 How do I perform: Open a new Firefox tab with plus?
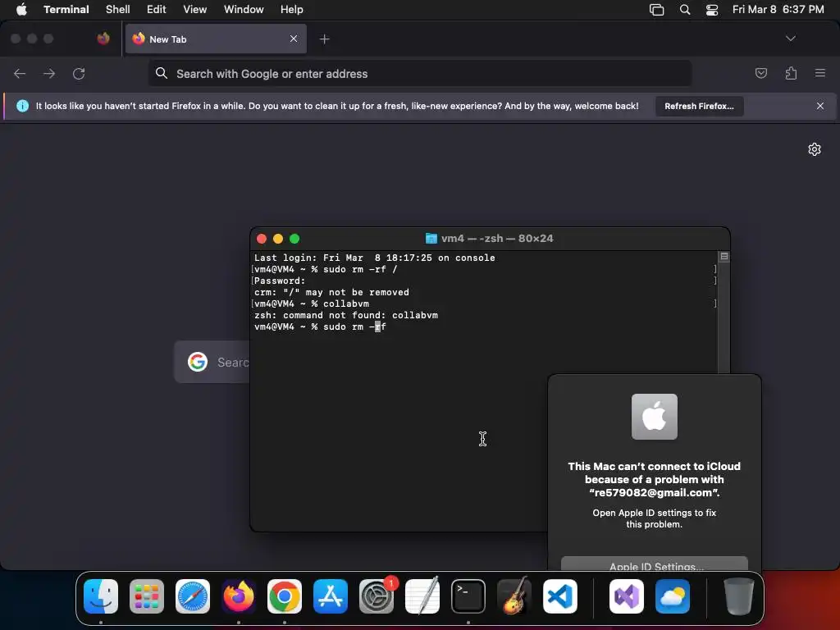point(325,39)
